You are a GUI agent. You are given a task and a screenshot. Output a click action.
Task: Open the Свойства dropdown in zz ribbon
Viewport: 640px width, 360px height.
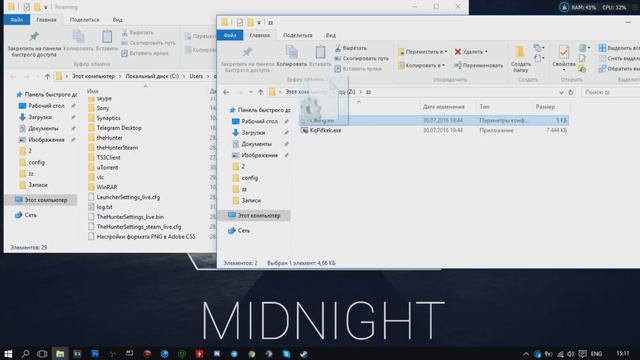(x=564, y=70)
